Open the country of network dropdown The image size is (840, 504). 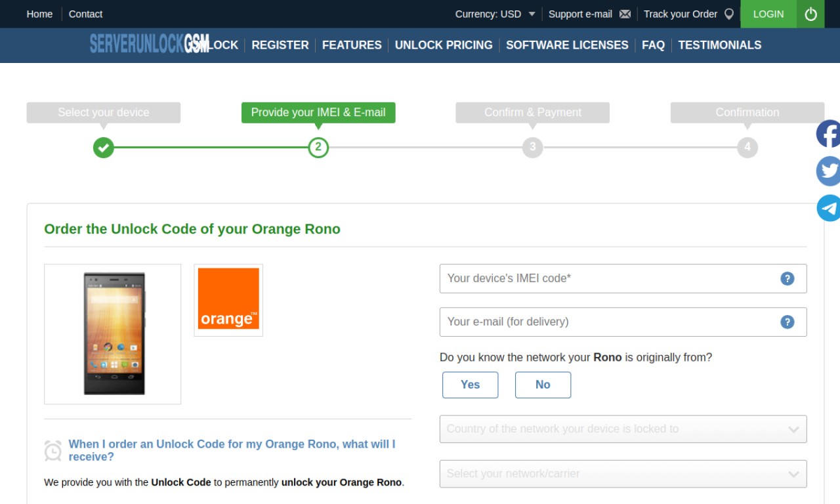coord(623,429)
